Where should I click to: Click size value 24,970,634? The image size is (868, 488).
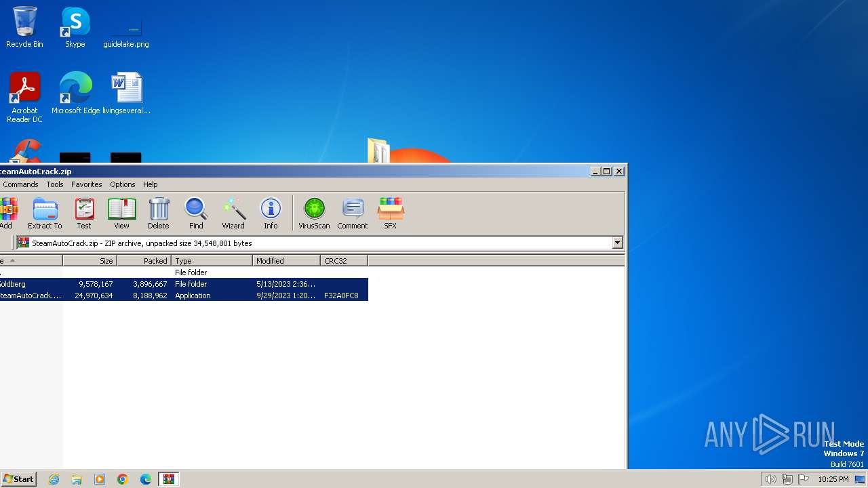(x=94, y=296)
